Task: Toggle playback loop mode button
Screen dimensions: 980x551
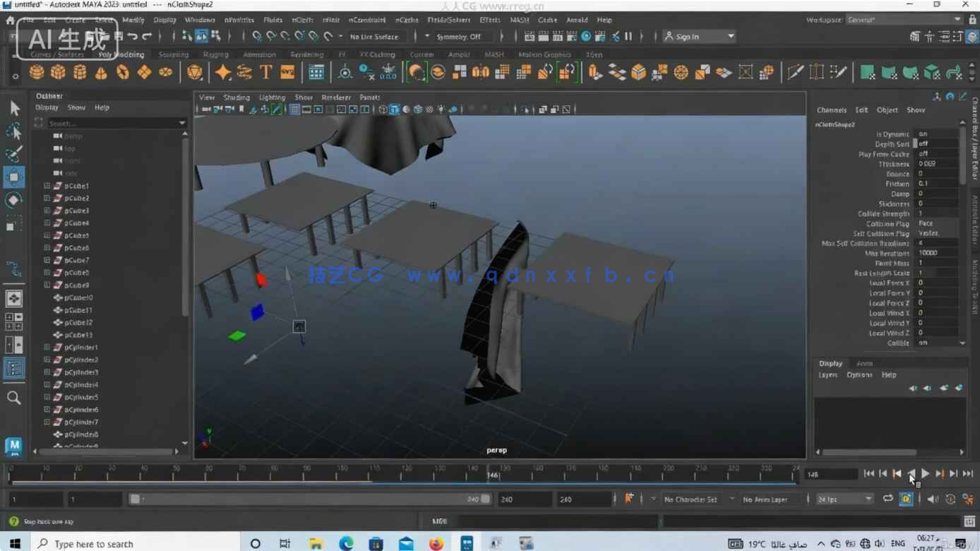Action: [x=888, y=499]
